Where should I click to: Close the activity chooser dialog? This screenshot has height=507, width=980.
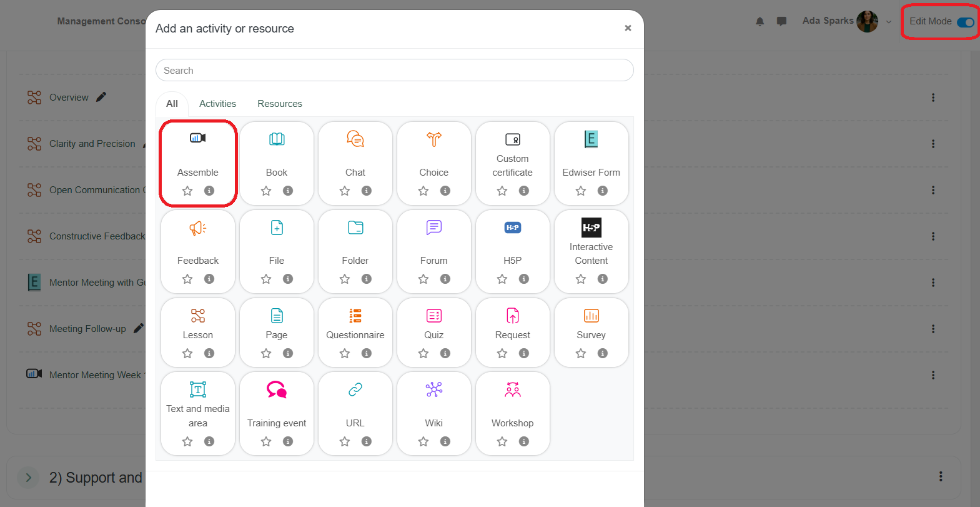628,28
